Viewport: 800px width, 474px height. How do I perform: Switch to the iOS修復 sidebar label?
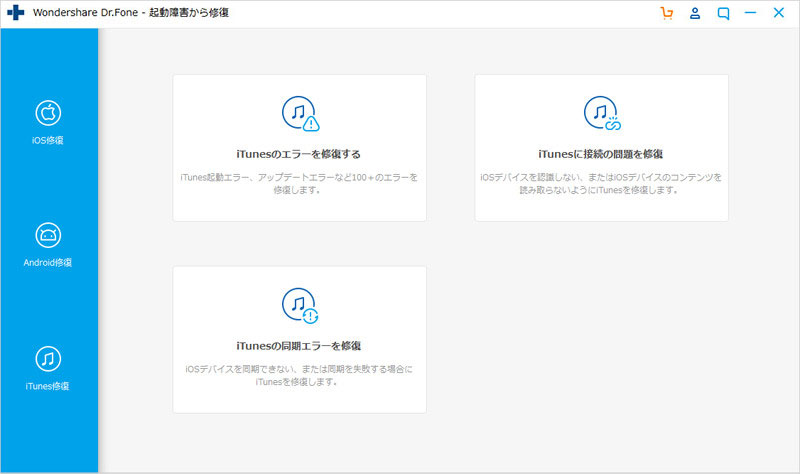click(47, 140)
